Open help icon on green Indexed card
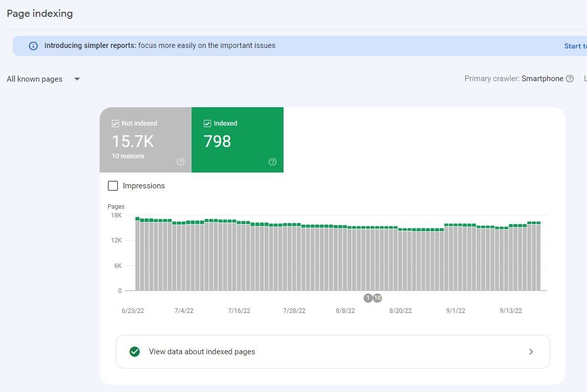Screen dimensions: 587x392 (272, 162)
